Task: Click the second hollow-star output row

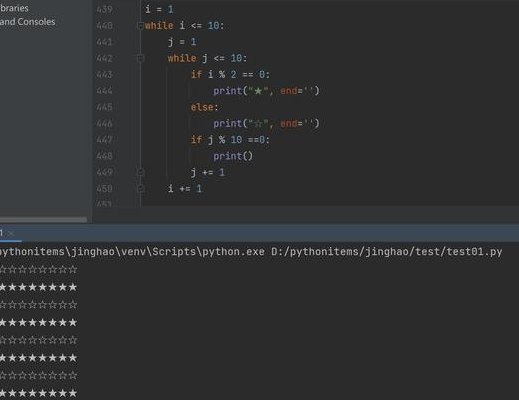Action: [38, 305]
